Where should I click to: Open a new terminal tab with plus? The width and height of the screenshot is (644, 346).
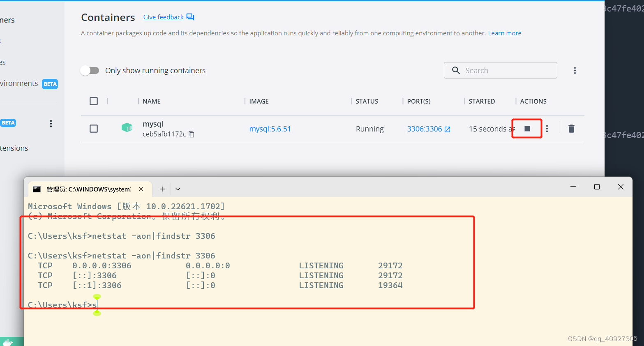click(162, 189)
